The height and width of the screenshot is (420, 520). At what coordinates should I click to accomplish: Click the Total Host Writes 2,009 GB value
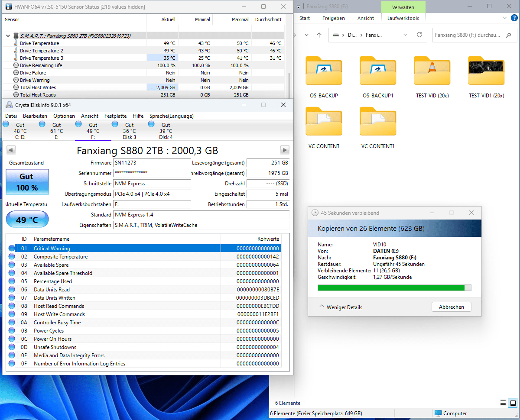coord(162,87)
